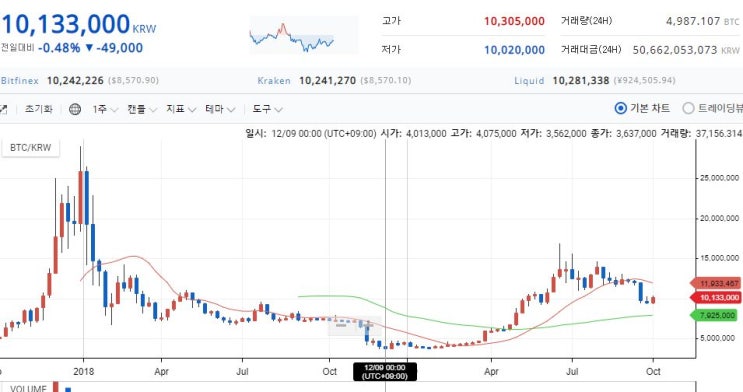Click the high price 10,305,000 value

pyautogui.click(x=514, y=21)
